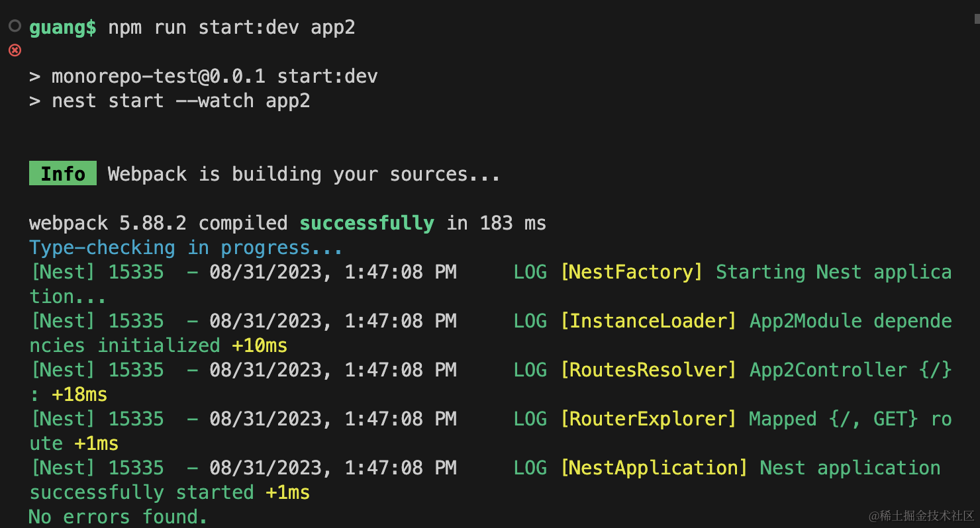This screenshot has width=980, height=528.
Task: Click the gray command decoration circle
Action: pos(15,26)
